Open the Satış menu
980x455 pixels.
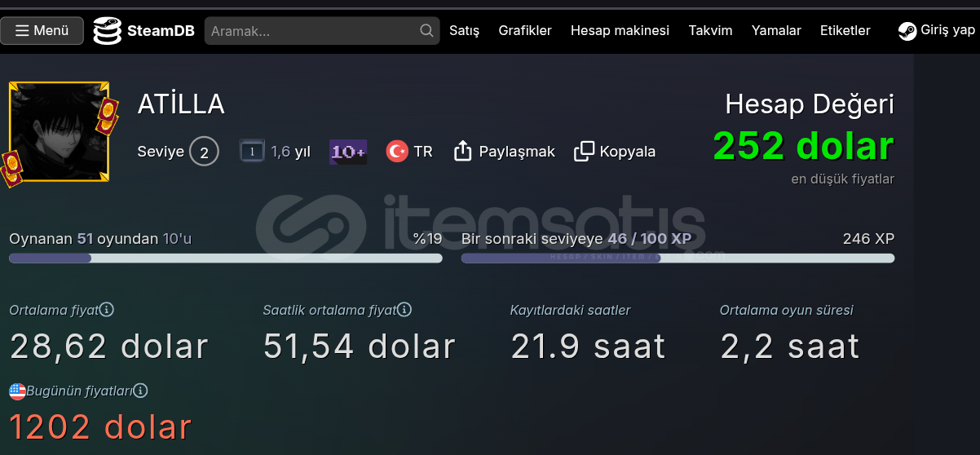465,31
